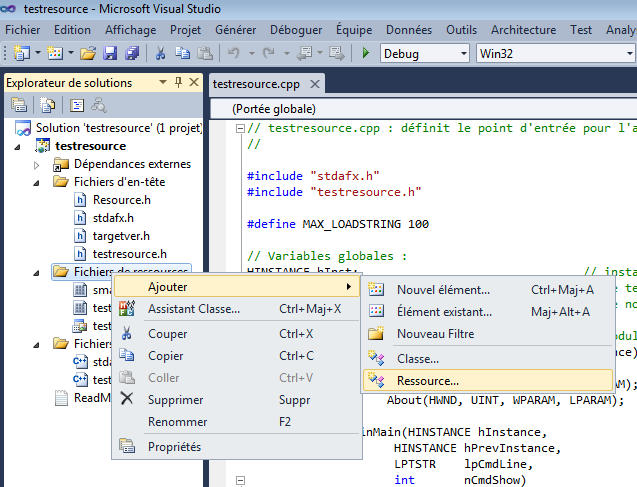
Task: Open the Architecture menu
Action: click(x=523, y=30)
